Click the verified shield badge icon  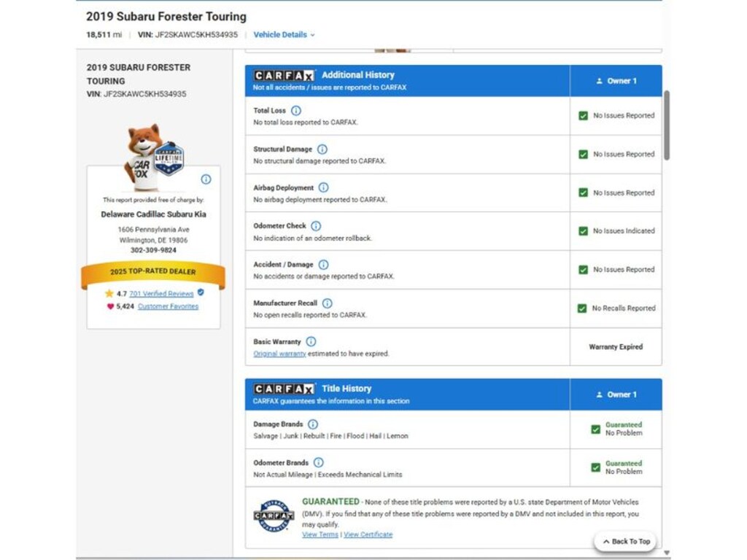[x=201, y=292]
